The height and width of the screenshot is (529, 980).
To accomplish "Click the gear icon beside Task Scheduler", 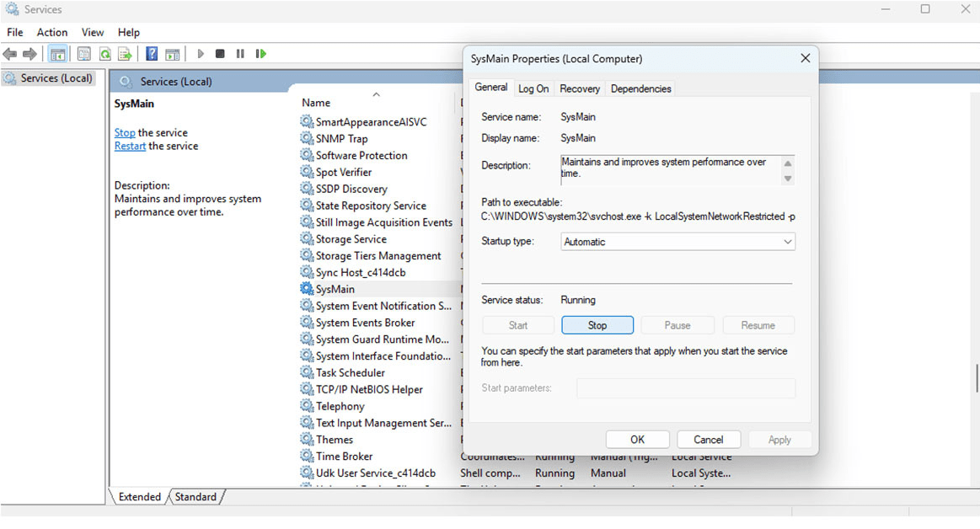I will point(307,372).
